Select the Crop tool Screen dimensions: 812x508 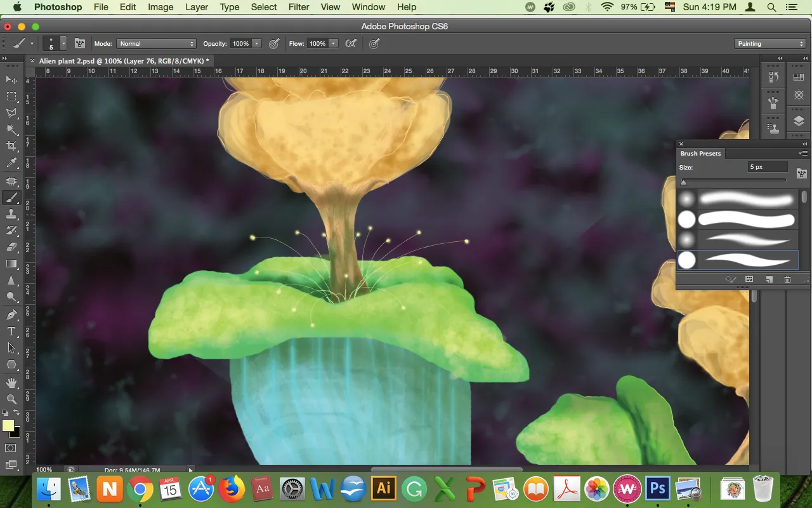[x=11, y=146]
